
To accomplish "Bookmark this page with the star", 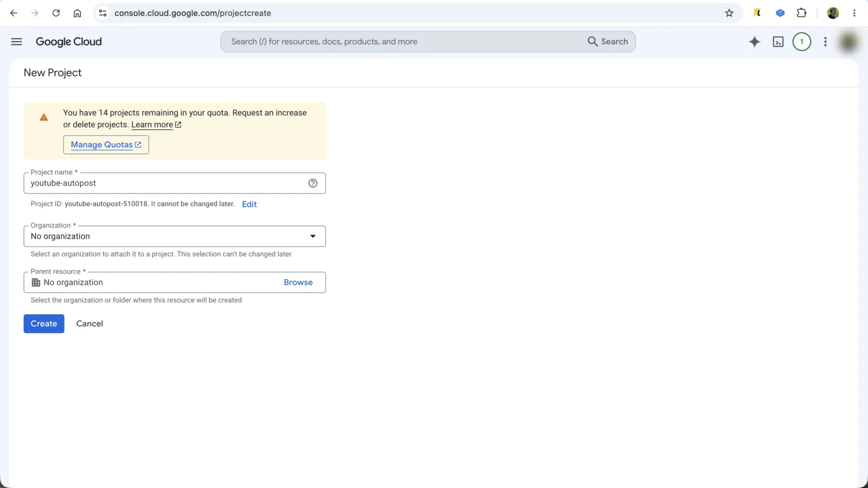I will coord(729,13).
